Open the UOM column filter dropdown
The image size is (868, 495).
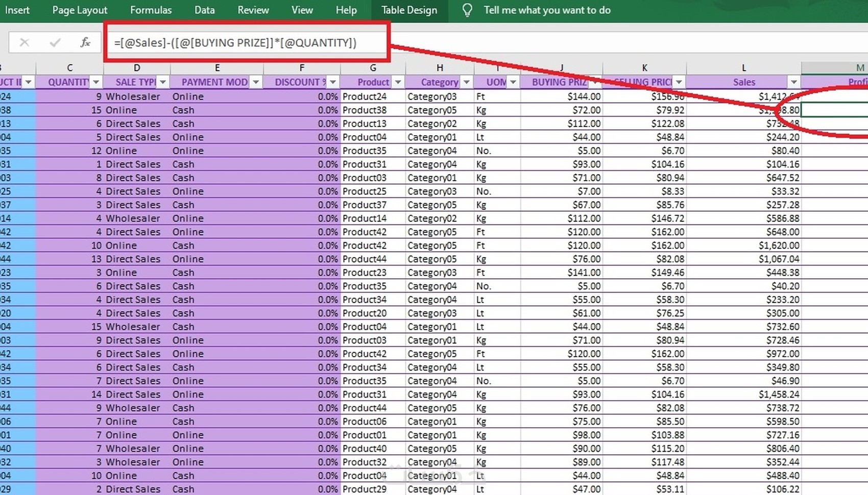[513, 82]
